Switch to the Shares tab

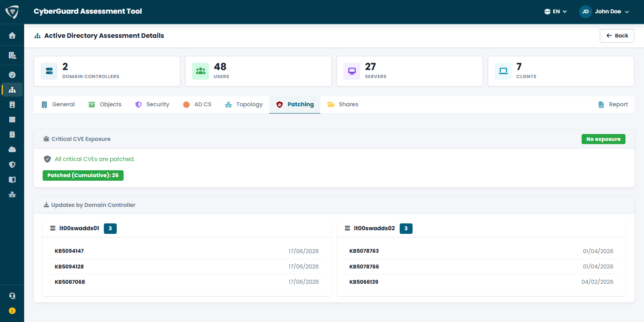click(343, 105)
